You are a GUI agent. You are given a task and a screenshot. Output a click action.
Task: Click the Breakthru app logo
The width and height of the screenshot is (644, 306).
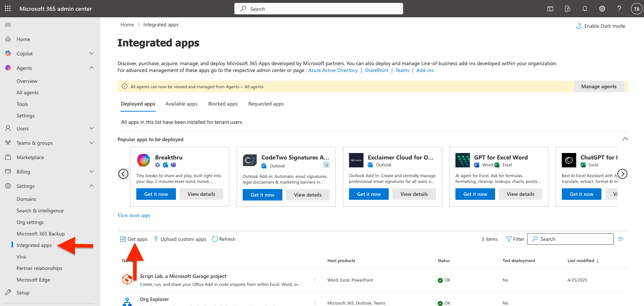144,160
